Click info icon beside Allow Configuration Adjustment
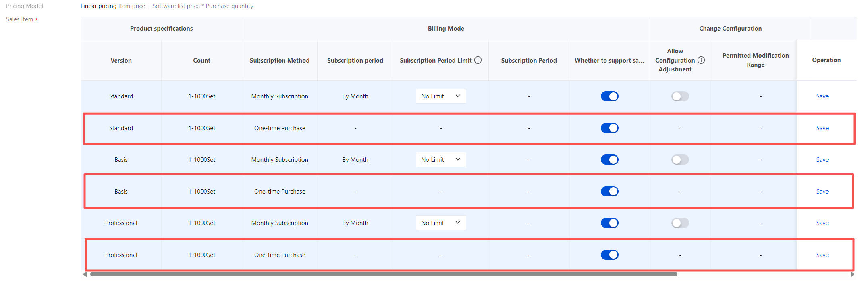Screen dimensions: 868x286 [701, 60]
